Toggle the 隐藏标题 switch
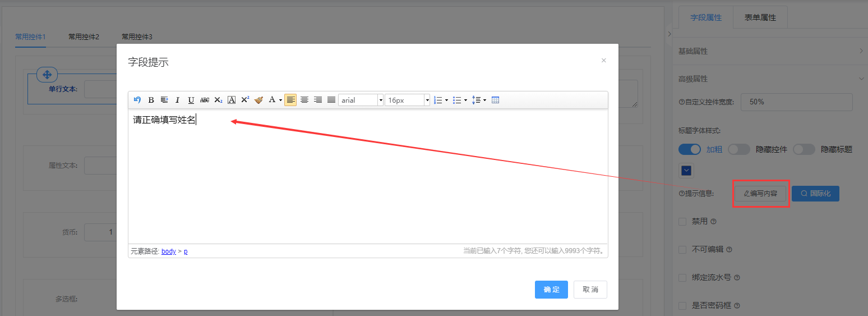 tap(804, 149)
